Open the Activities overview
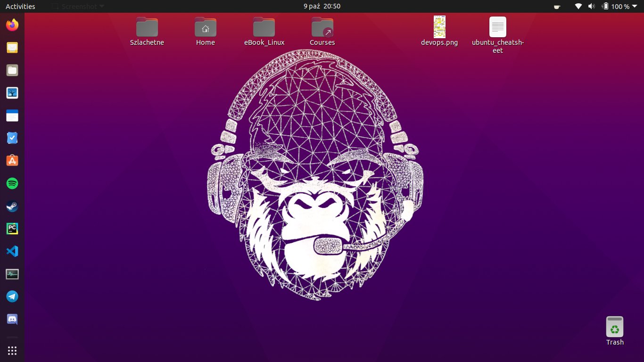This screenshot has height=362, width=644. (20, 7)
